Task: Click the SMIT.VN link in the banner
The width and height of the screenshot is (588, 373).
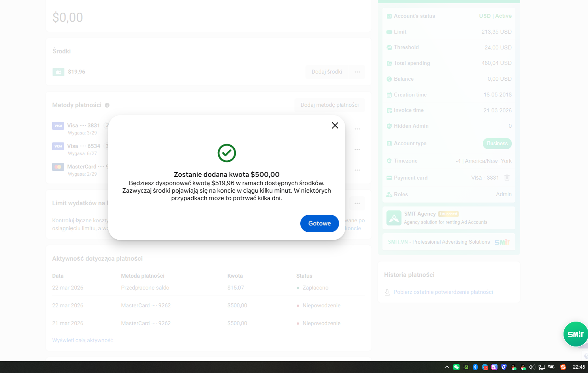Action: click(398, 242)
